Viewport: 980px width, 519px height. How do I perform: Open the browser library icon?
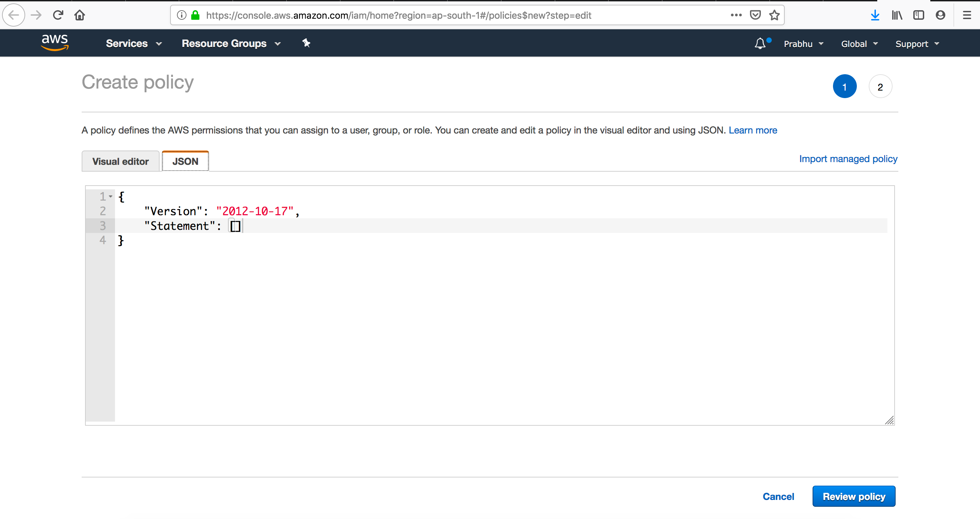pos(897,15)
